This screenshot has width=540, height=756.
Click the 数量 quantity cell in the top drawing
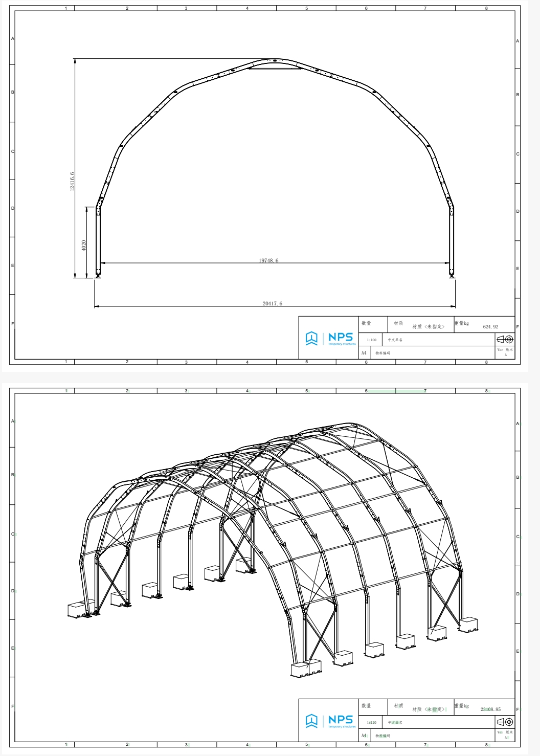click(x=366, y=323)
